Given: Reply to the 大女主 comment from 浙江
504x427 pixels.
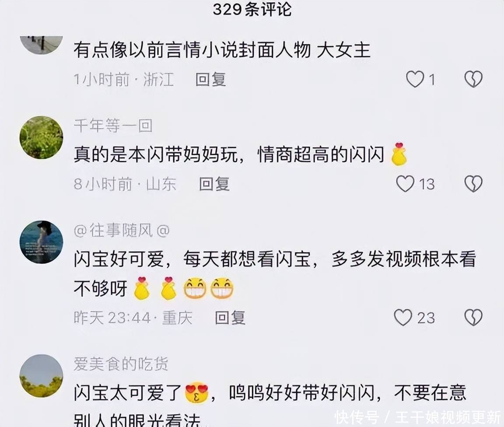Looking at the screenshot, I should 211,79.
